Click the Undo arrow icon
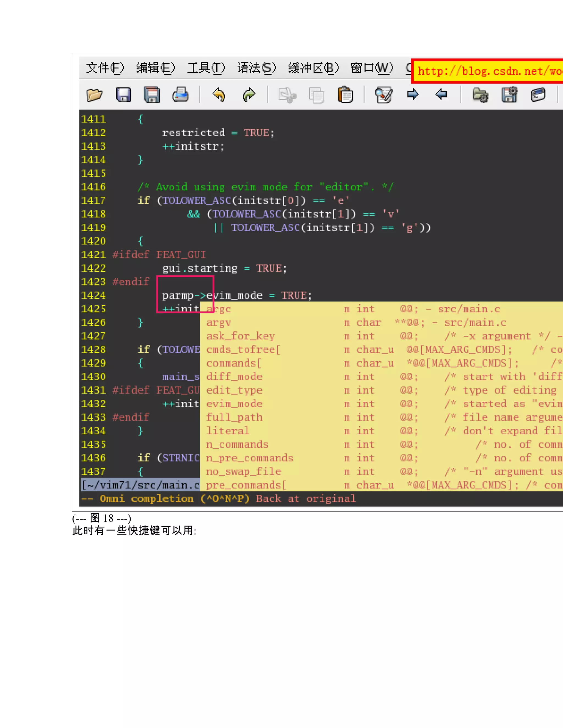 (219, 95)
